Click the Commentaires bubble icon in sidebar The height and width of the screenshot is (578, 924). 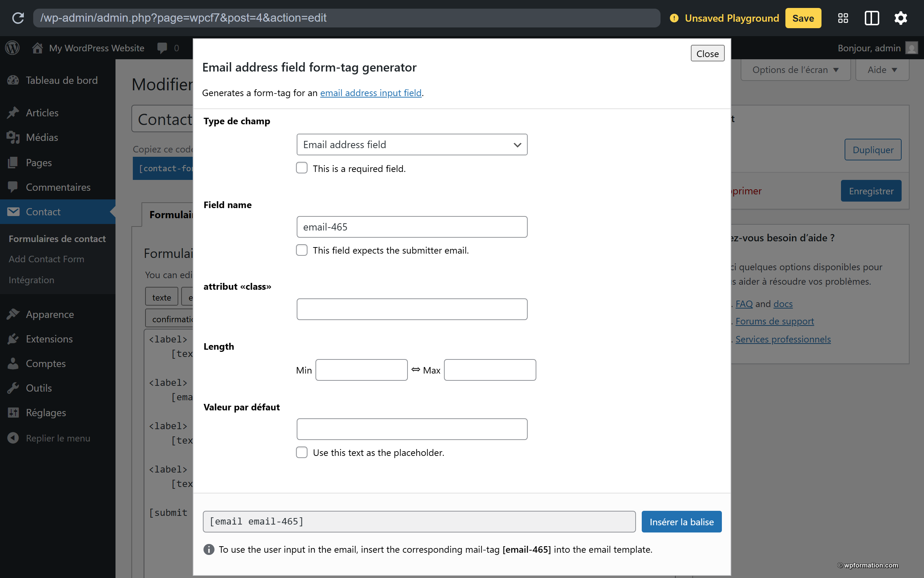[13, 187]
